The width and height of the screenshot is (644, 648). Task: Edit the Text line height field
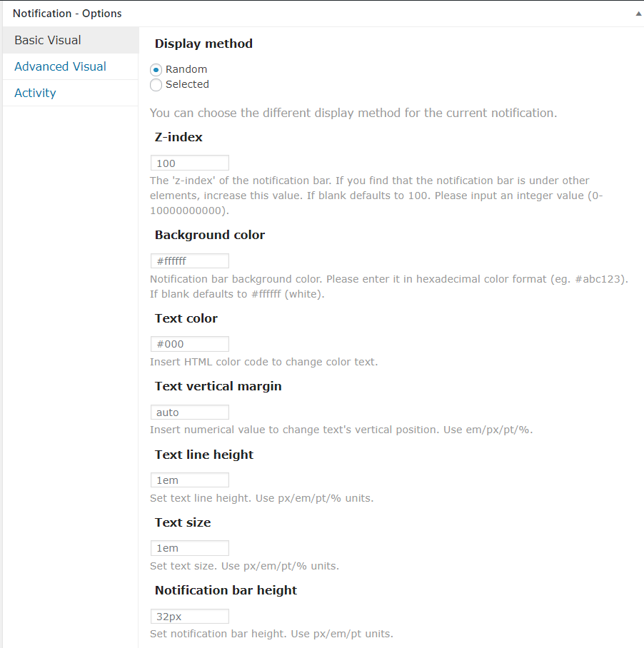click(x=190, y=480)
